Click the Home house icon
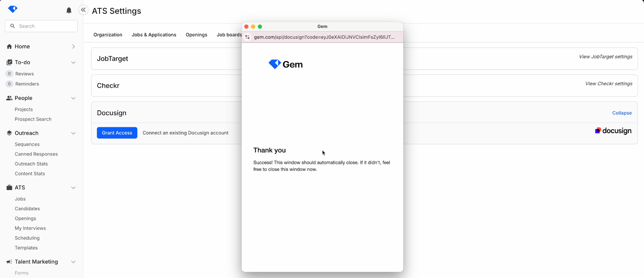 (9, 47)
